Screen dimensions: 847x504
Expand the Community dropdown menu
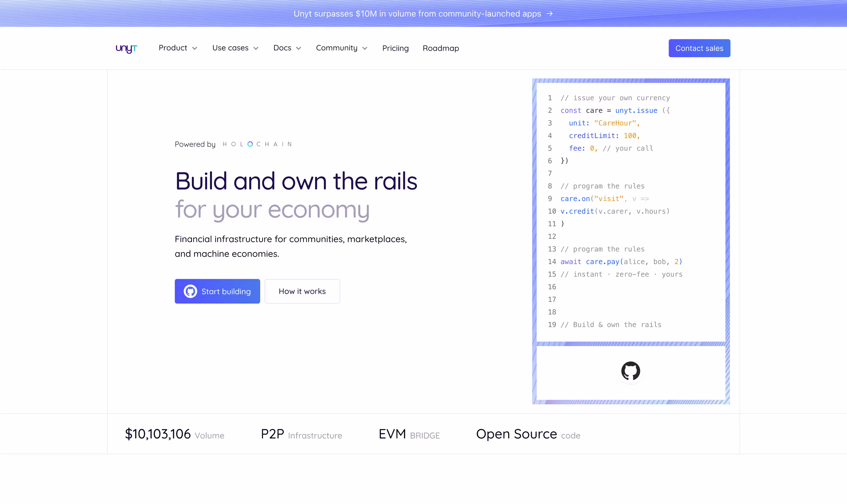point(342,48)
